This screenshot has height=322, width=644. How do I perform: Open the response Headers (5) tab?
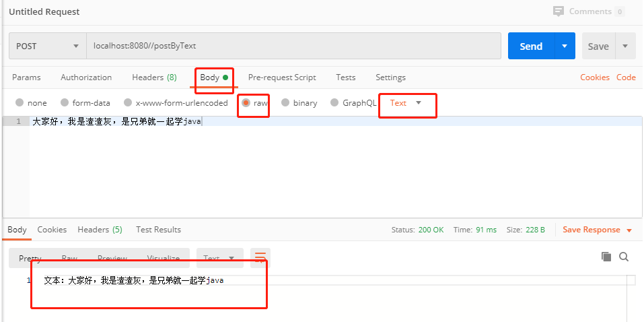(x=100, y=230)
